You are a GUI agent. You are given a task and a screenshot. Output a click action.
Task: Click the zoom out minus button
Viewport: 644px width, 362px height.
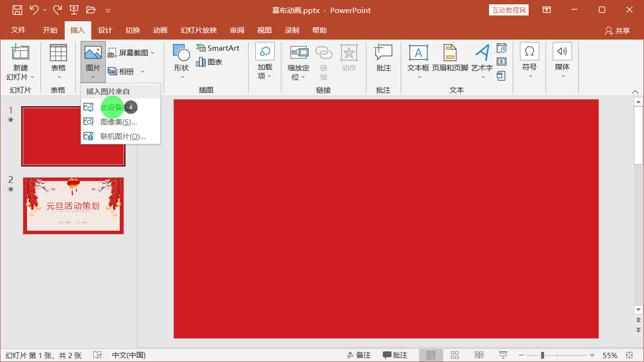tap(521, 355)
